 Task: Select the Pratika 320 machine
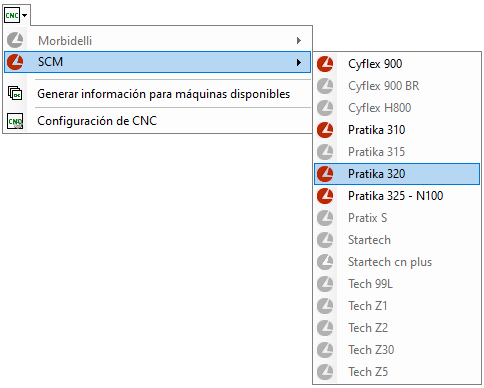pyautogui.click(x=397, y=174)
